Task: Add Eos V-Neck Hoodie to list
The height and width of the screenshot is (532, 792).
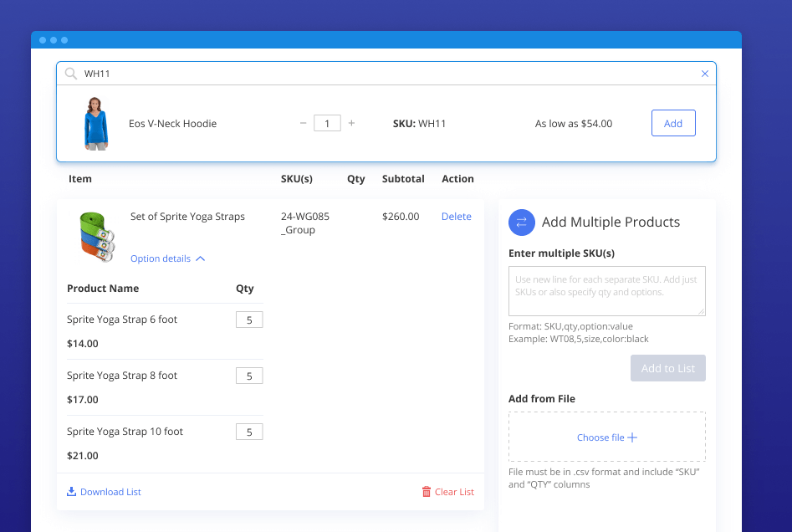Action: (x=672, y=123)
